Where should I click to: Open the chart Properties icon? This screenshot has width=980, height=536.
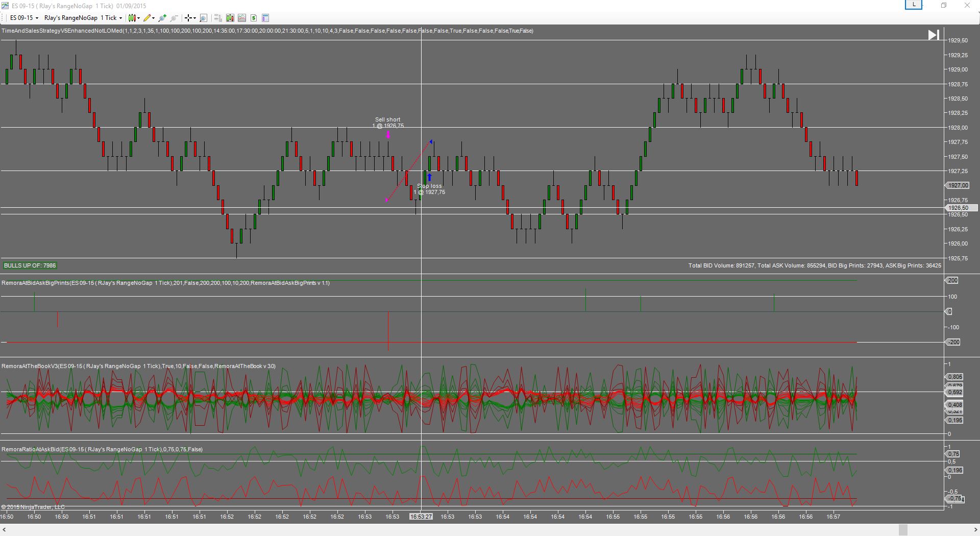(x=265, y=18)
